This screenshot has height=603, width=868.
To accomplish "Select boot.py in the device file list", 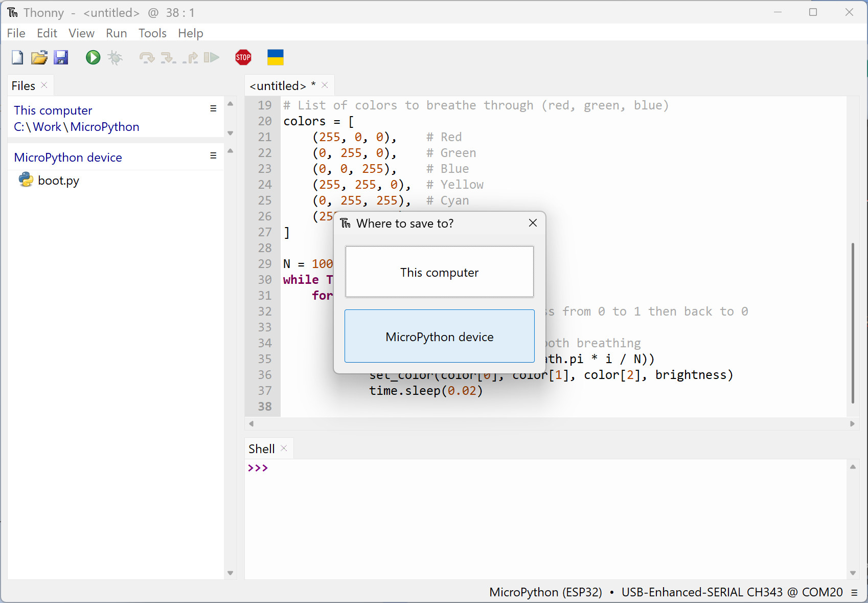I will [58, 181].
